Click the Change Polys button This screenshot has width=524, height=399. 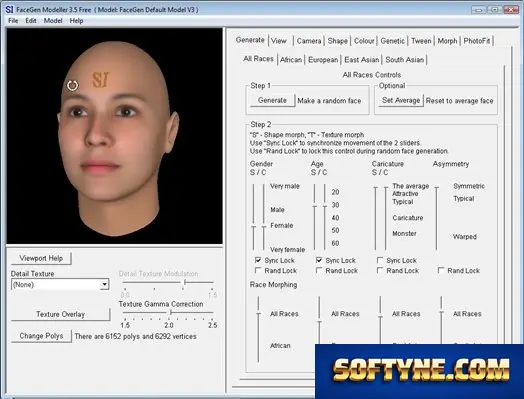[41, 336]
